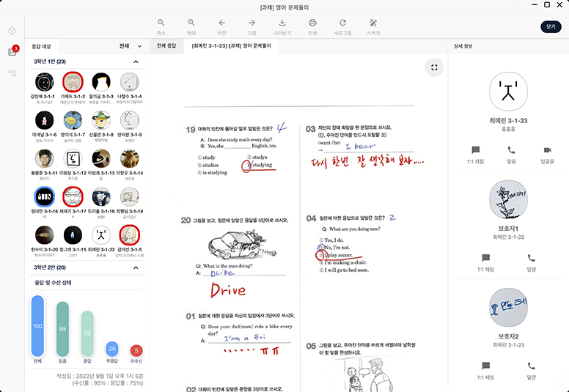This screenshot has width=569, height=392.
Task: Go to previous page with 이전 arrow
Action: [221, 23]
